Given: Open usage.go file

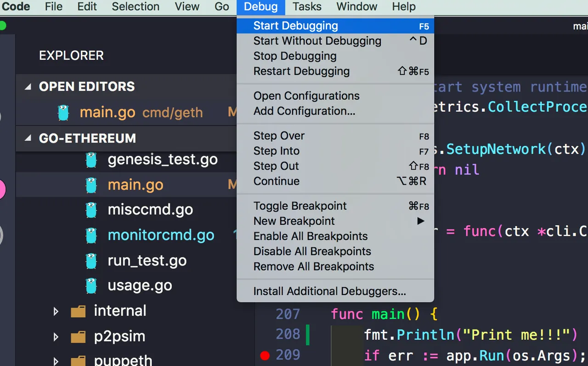Looking at the screenshot, I should pyautogui.click(x=140, y=286).
